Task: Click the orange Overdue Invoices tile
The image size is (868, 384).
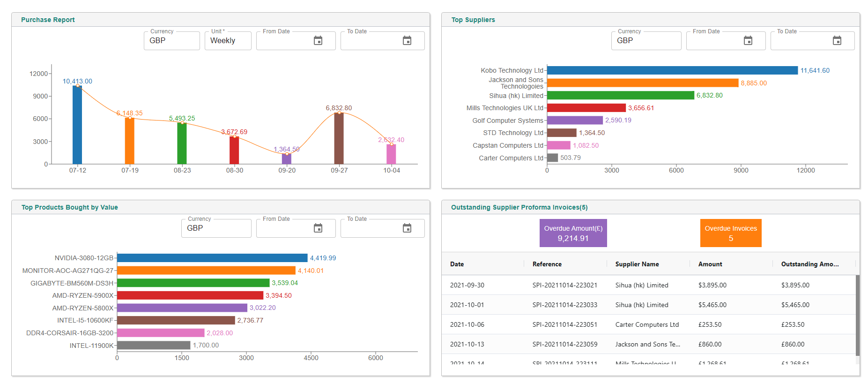Action: 730,233
